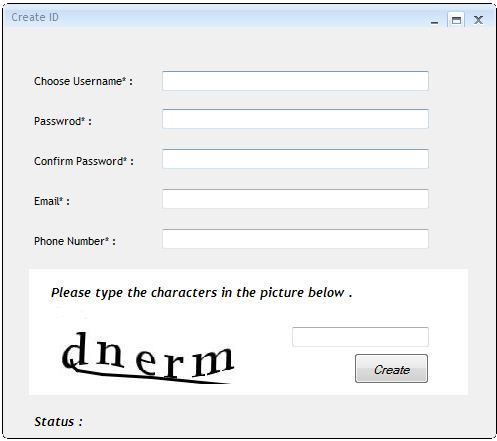
Task: Click the Choose Username label
Action: (83, 81)
